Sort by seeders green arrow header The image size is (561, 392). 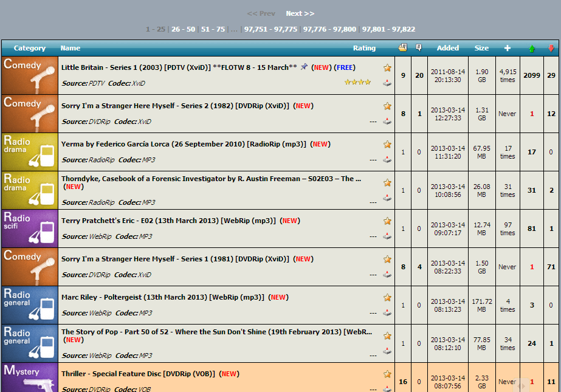(532, 48)
